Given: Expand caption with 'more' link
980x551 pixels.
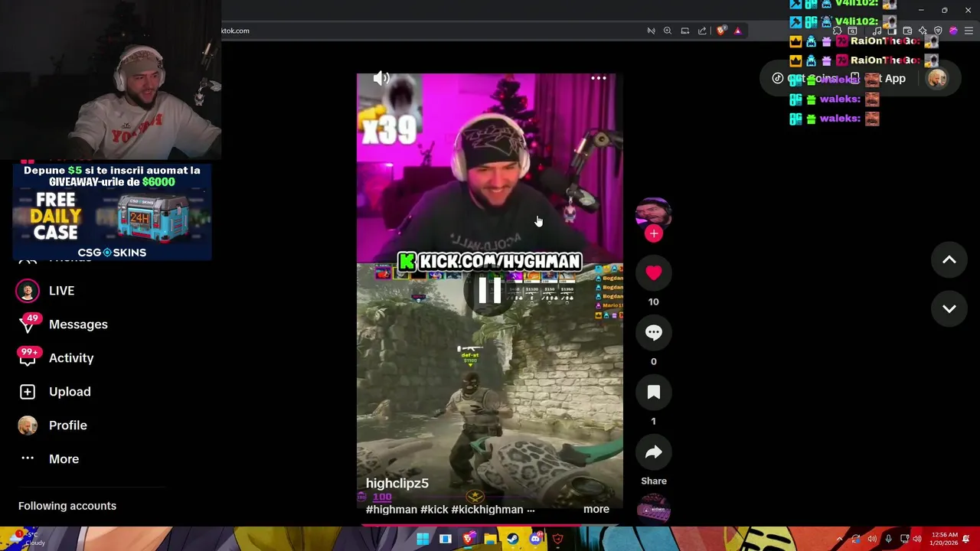Looking at the screenshot, I should 596,510.
